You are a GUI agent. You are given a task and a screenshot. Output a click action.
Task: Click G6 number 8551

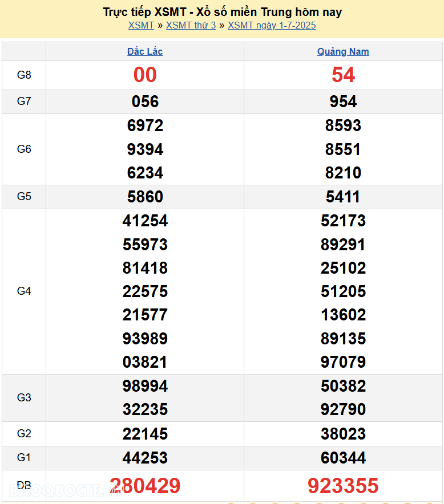click(x=343, y=149)
